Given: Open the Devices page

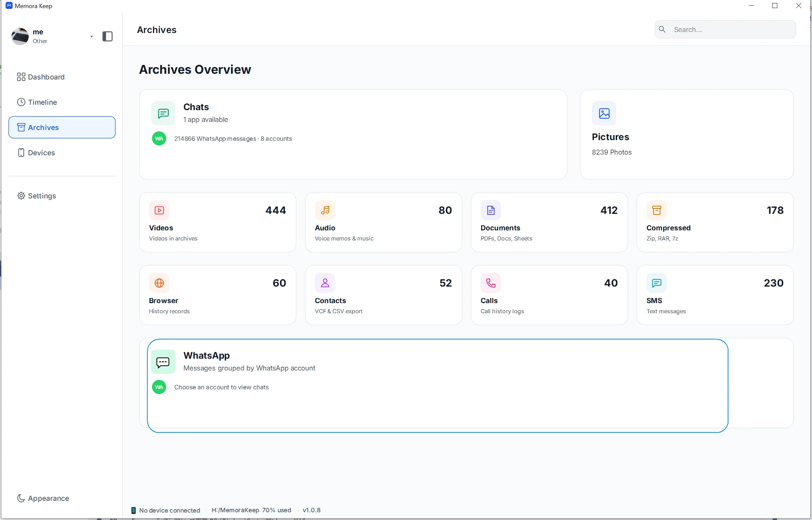Looking at the screenshot, I should pyautogui.click(x=62, y=153).
